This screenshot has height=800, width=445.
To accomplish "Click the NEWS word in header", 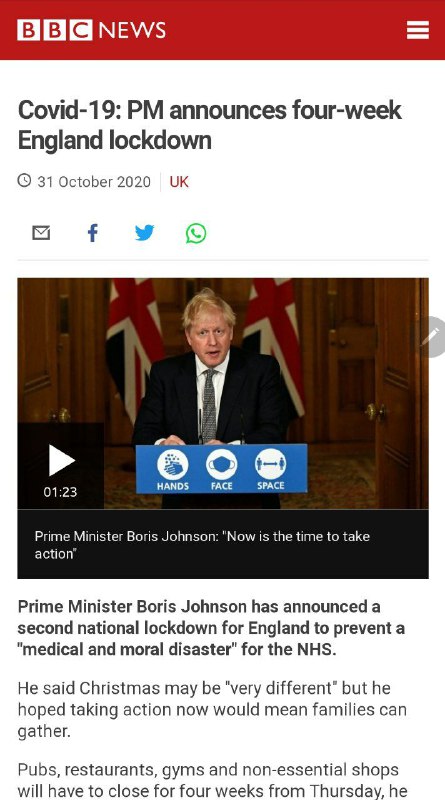I will pos(132,30).
